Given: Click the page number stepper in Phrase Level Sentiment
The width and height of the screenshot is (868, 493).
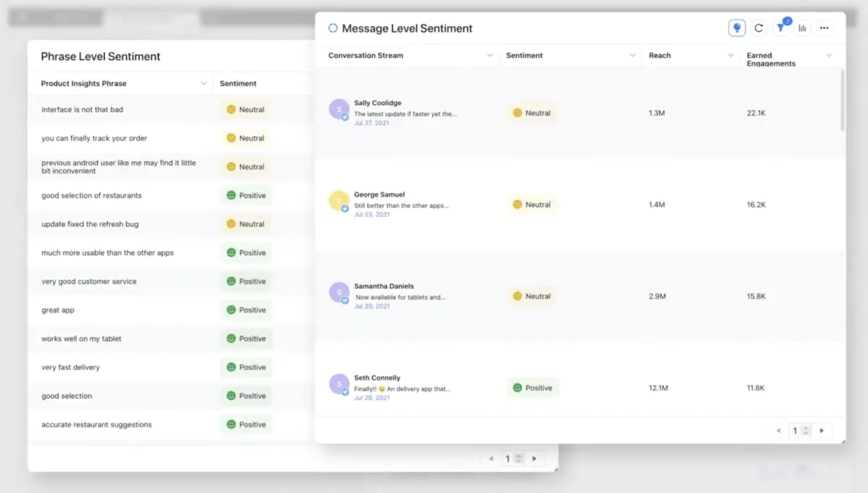Looking at the screenshot, I should [513, 458].
